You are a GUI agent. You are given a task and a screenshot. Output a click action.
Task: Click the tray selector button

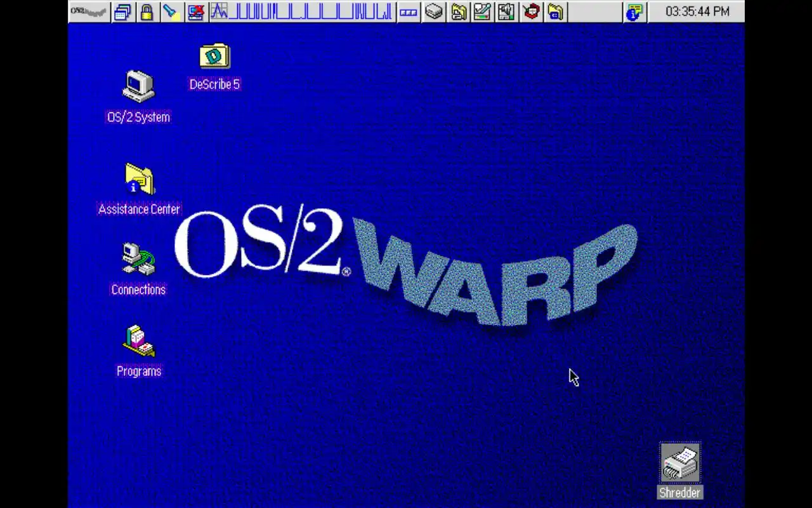click(x=409, y=12)
